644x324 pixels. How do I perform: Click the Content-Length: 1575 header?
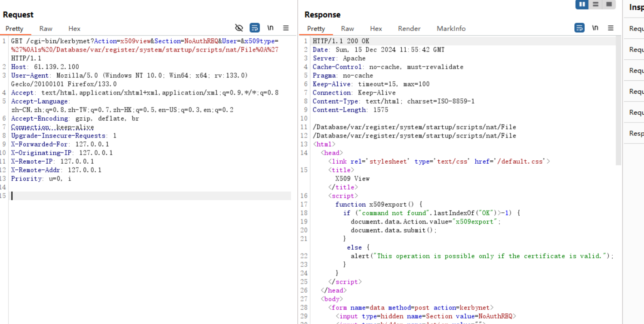350,110
